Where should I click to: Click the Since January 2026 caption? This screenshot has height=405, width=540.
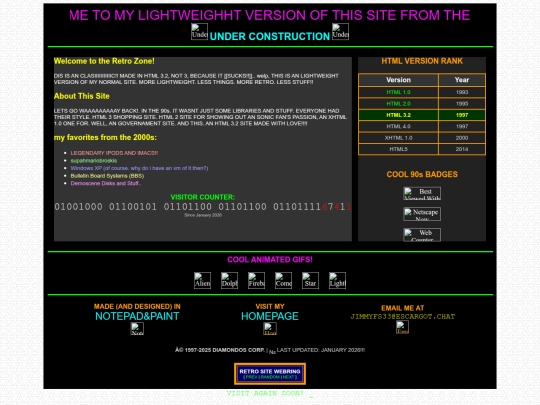click(203, 215)
